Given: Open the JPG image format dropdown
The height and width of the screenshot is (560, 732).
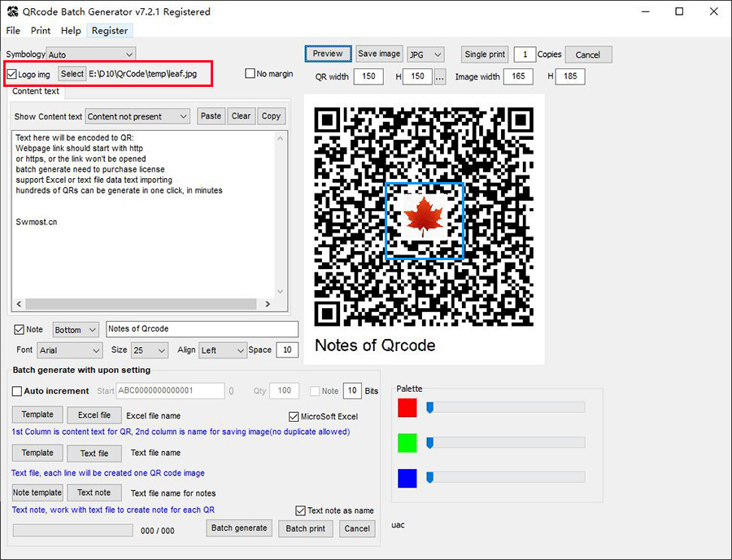Looking at the screenshot, I should pyautogui.click(x=425, y=54).
